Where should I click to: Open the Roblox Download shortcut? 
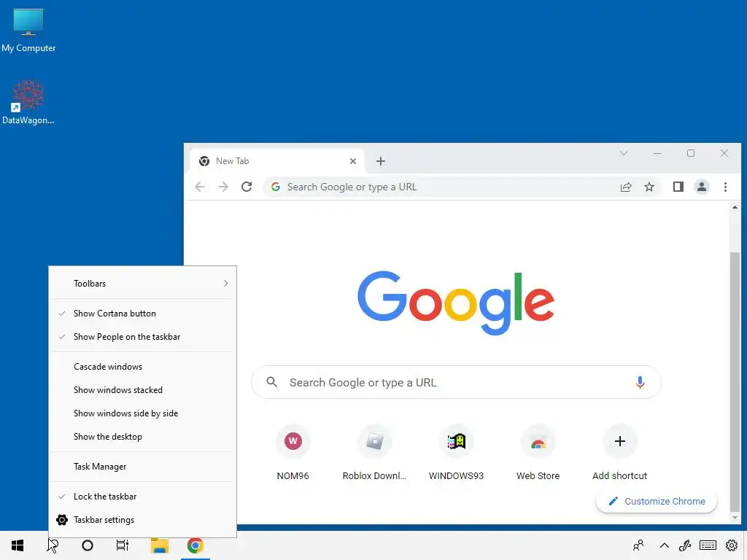(x=374, y=452)
